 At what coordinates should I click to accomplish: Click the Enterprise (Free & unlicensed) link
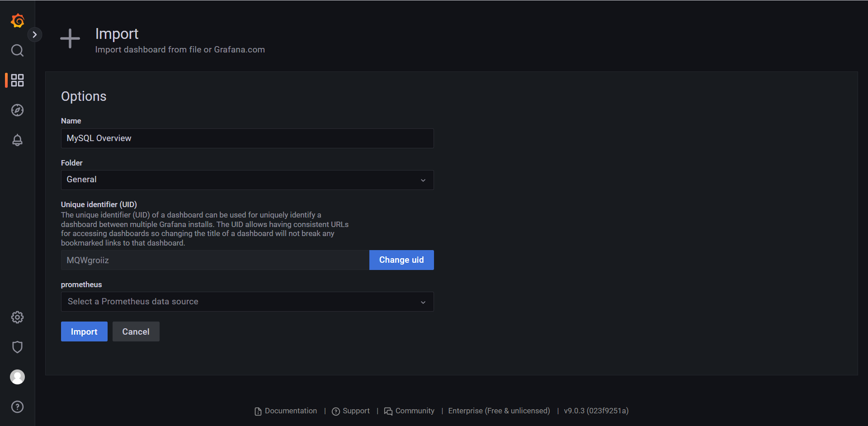[499, 411]
